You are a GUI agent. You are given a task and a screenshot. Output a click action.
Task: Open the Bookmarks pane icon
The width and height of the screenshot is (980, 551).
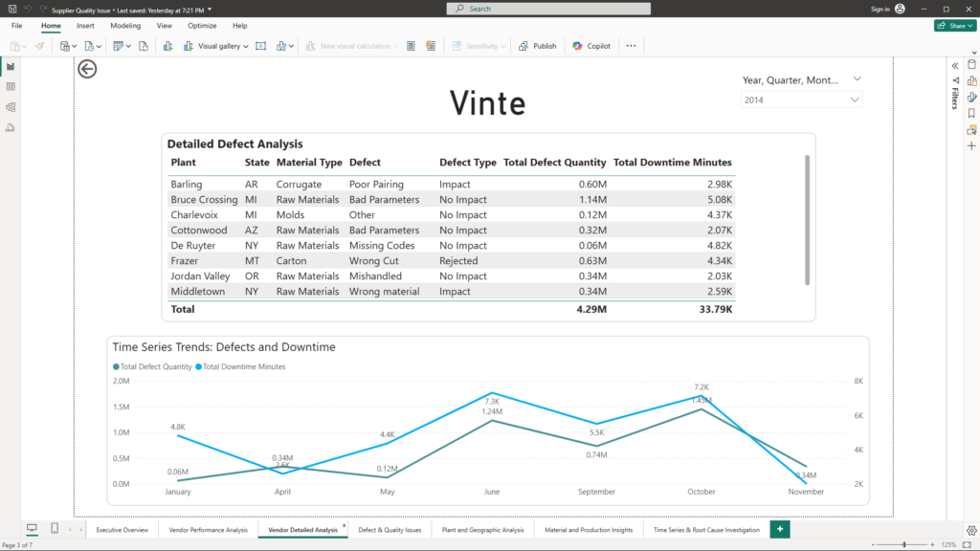971,113
